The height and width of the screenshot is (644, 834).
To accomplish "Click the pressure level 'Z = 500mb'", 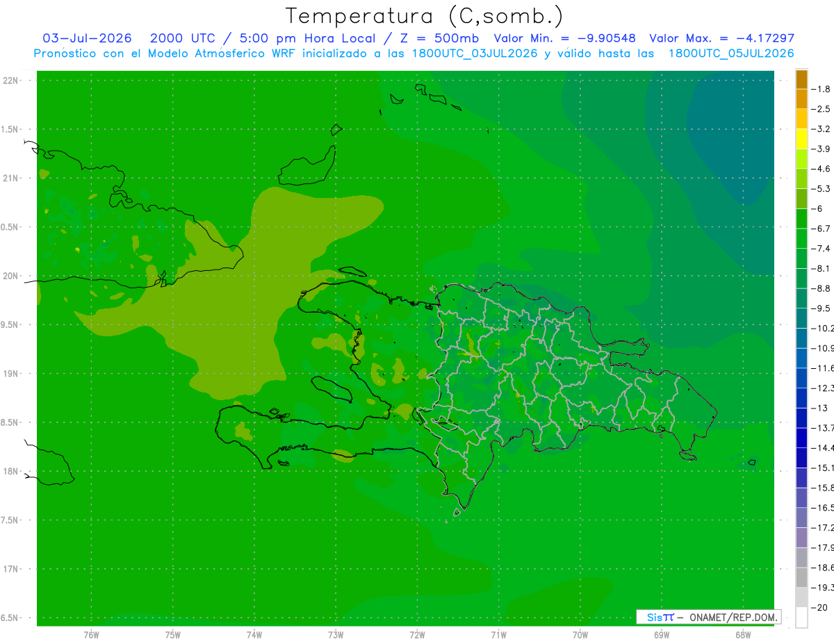I will click(x=437, y=38).
